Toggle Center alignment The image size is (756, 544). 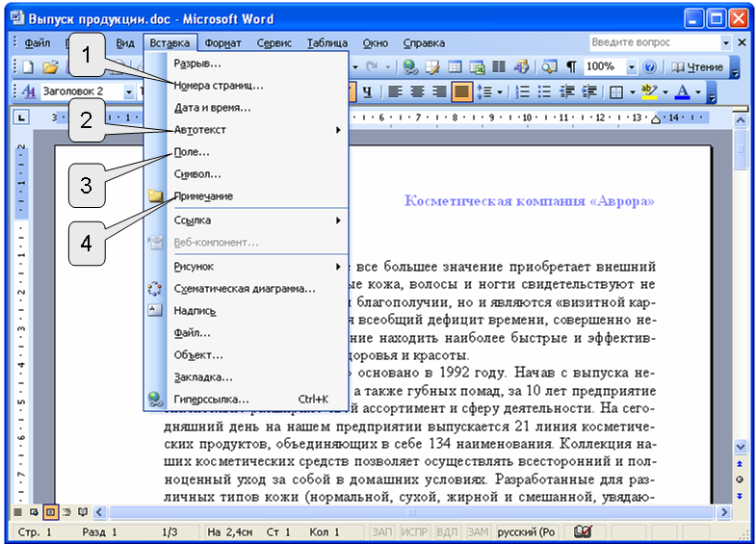point(417,91)
